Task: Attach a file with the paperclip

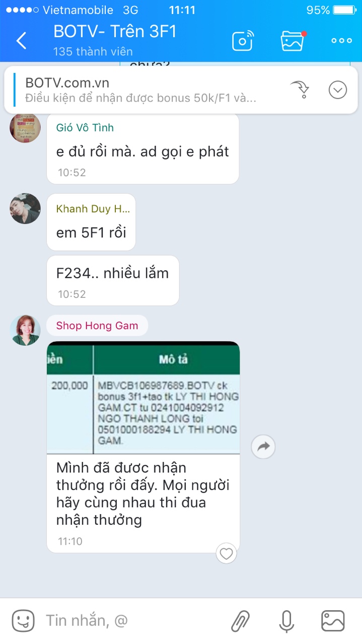Action: pos(240,621)
